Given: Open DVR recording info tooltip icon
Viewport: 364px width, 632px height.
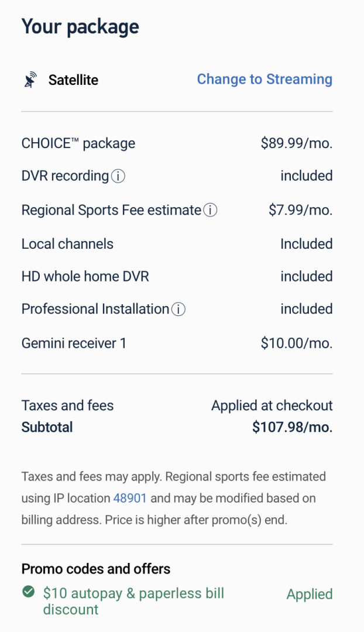Looking at the screenshot, I should click(118, 176).
